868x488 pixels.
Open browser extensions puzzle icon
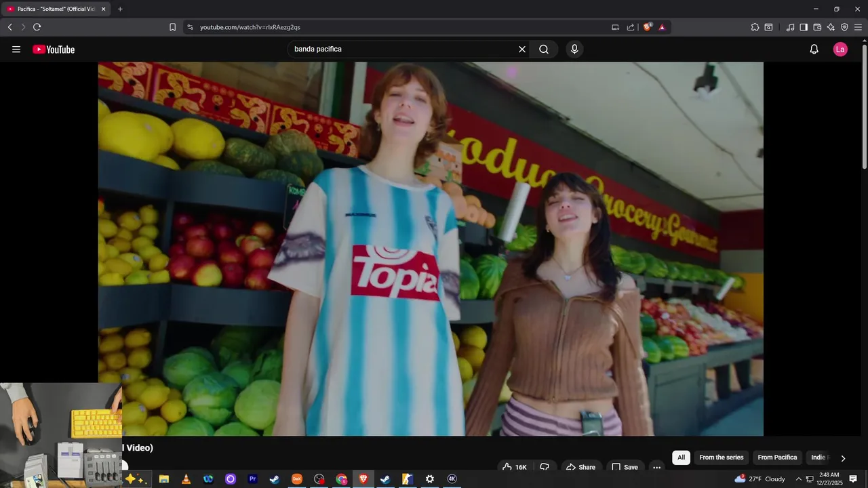coord(755,27)
